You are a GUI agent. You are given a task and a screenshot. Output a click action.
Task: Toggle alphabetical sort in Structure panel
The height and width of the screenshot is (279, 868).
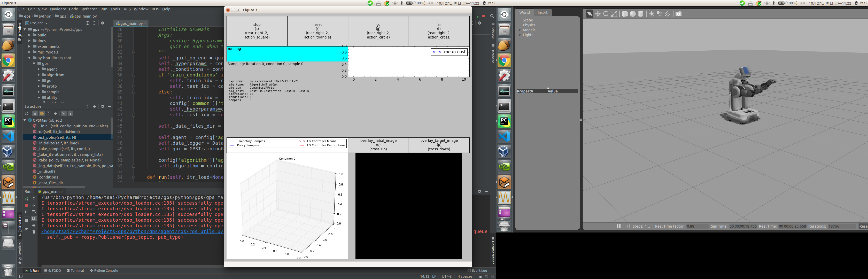[x=27, y=114]
